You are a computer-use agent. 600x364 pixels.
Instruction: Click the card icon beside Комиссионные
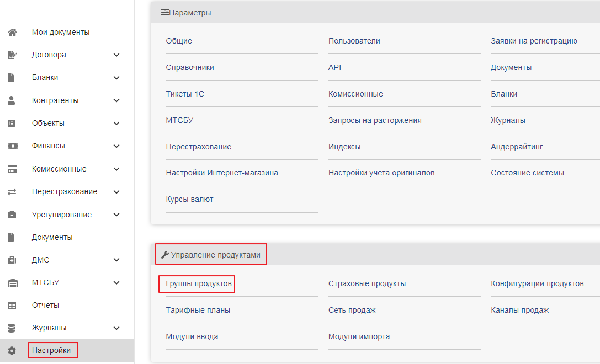pos(12,169)
